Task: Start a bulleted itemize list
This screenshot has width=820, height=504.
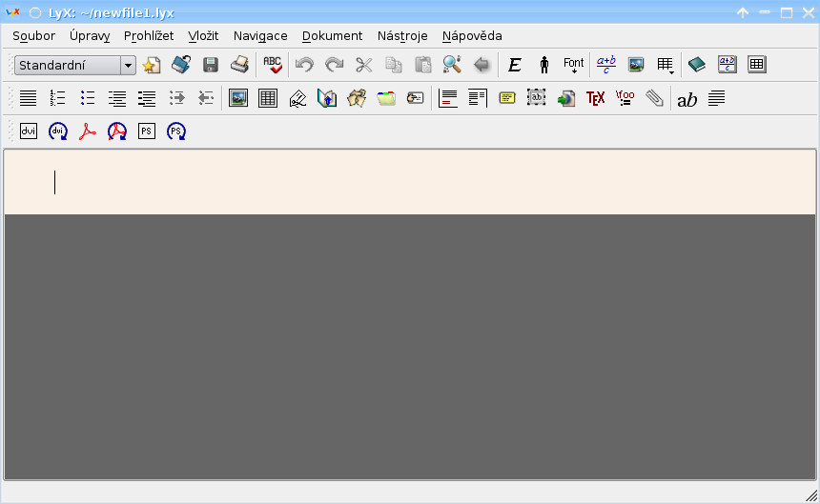Action: point(88,98)
